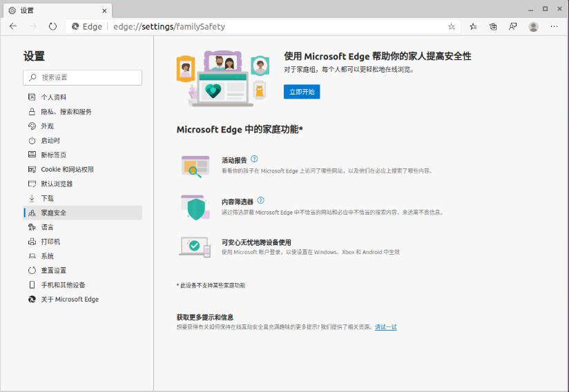Viewport: 569px width, 392px height.
Task: Go back using the back arrow
Action: tap(13, 26)
